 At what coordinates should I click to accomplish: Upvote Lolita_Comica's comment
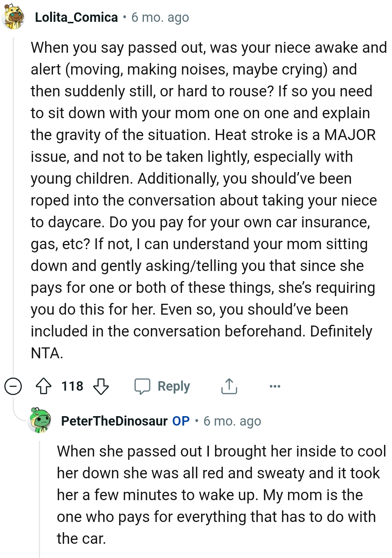click(44, 386)
